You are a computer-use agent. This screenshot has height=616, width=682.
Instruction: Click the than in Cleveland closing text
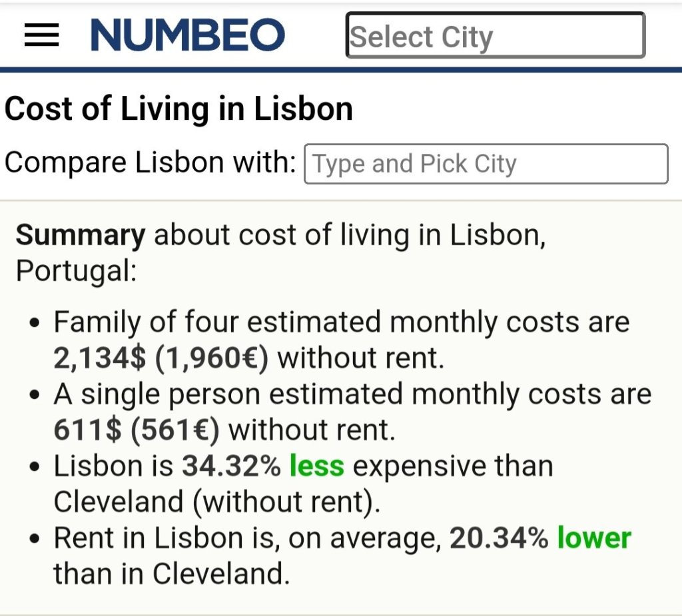[171, 573]
